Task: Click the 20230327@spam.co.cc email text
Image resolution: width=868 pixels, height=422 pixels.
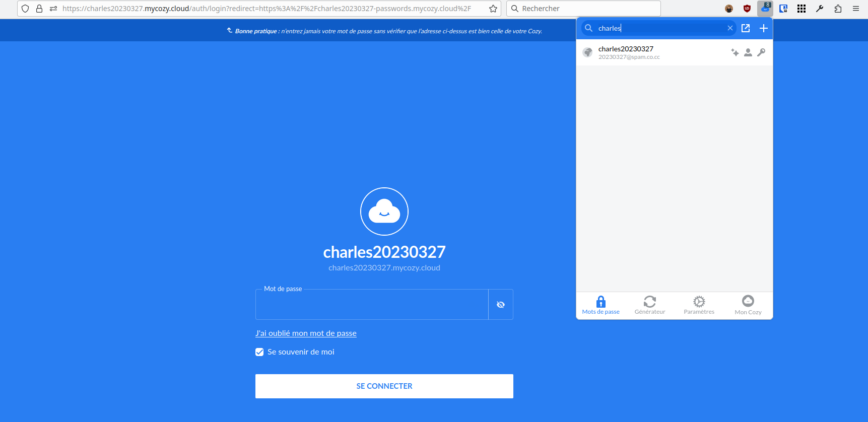Action: click(629, 57)
